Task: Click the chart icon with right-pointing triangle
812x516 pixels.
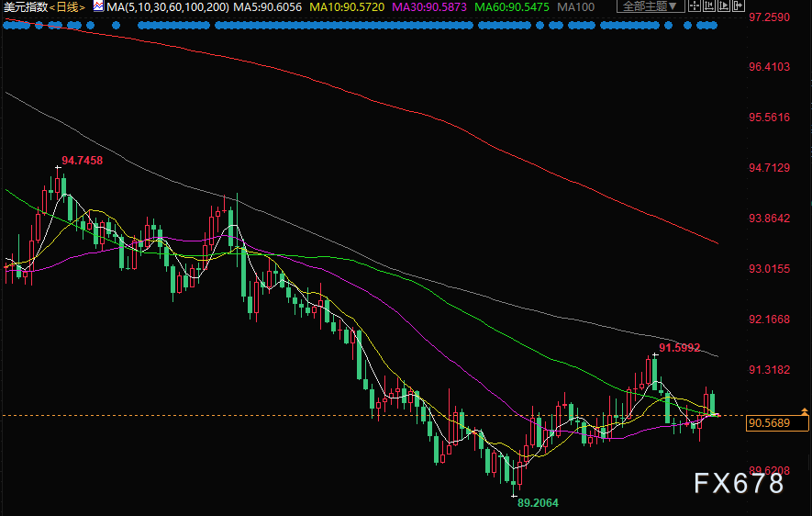Action: (723, 6)
